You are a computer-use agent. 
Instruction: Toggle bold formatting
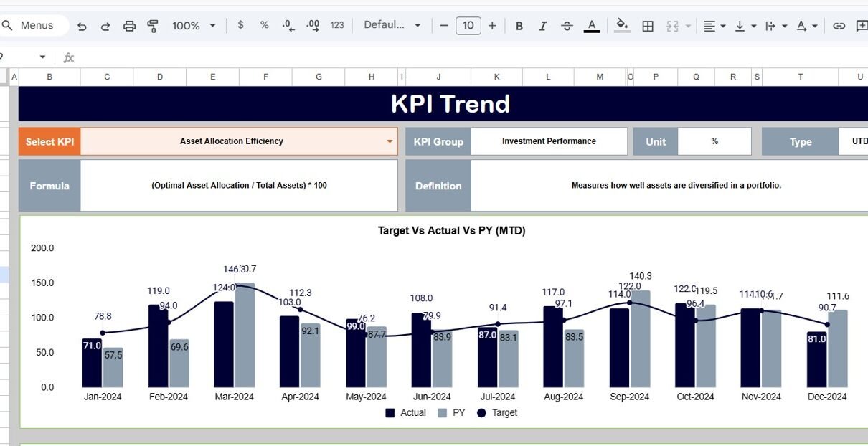(519, 26)
